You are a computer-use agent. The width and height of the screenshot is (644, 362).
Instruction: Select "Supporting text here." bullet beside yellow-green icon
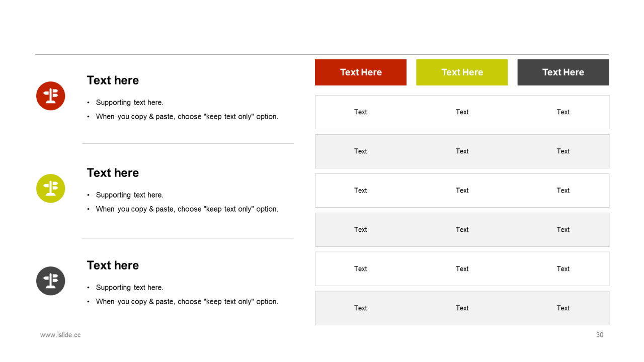point(130,195)
